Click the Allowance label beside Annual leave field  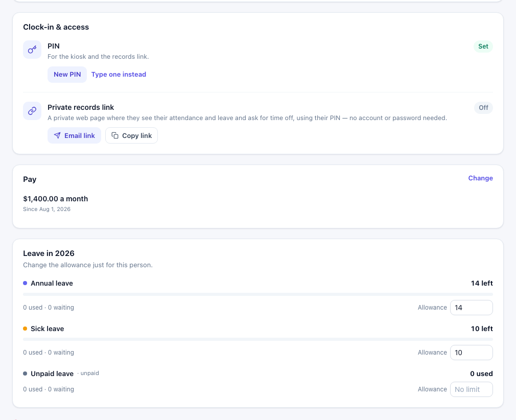tap(432, 308)
